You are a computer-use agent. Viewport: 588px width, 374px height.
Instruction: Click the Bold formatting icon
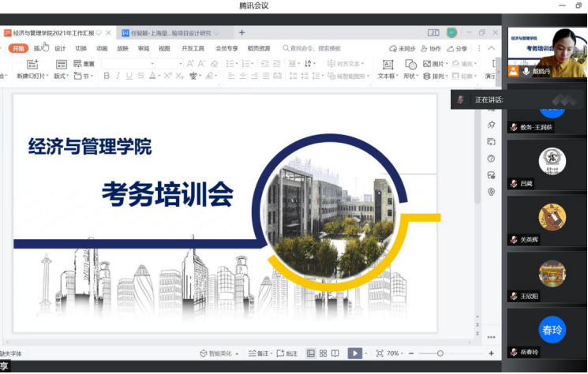[x=107, y=77]
